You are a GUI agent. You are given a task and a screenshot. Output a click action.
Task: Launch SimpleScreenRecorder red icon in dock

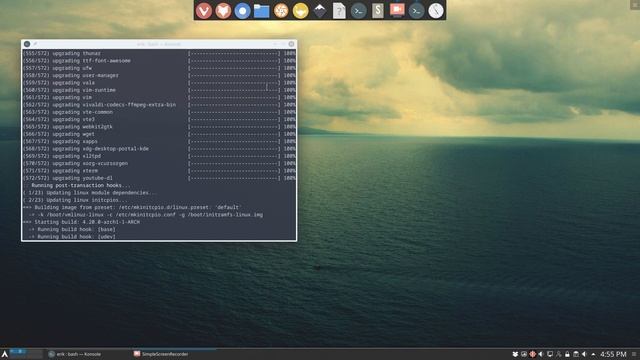pos(397,10)
